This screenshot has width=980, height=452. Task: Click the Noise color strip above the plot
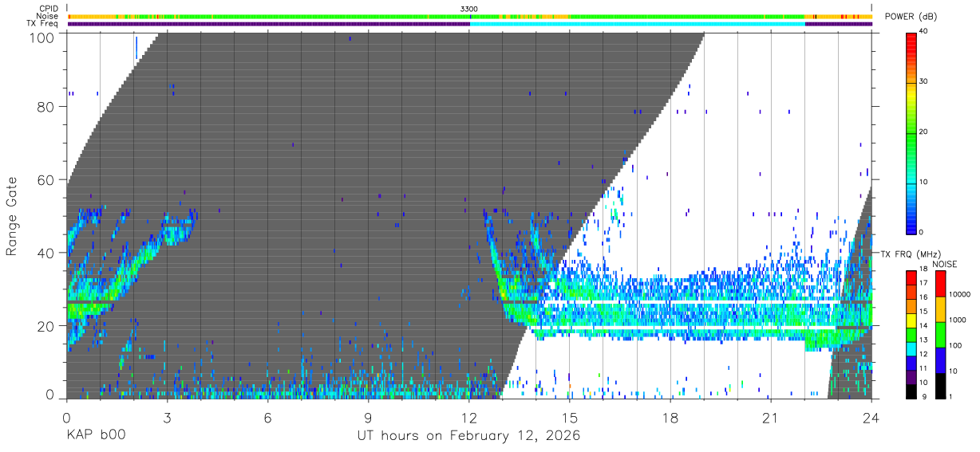(469, 16)
